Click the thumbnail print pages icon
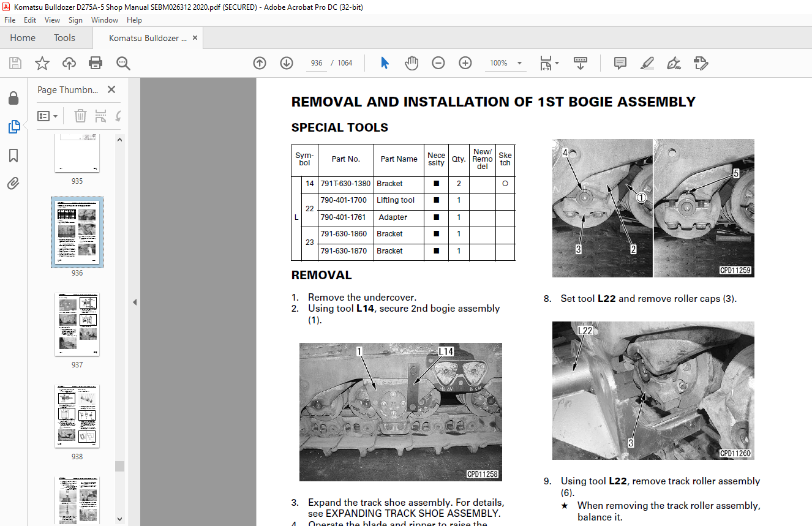The height and width of the screenshot is (526, 812). 100,116
